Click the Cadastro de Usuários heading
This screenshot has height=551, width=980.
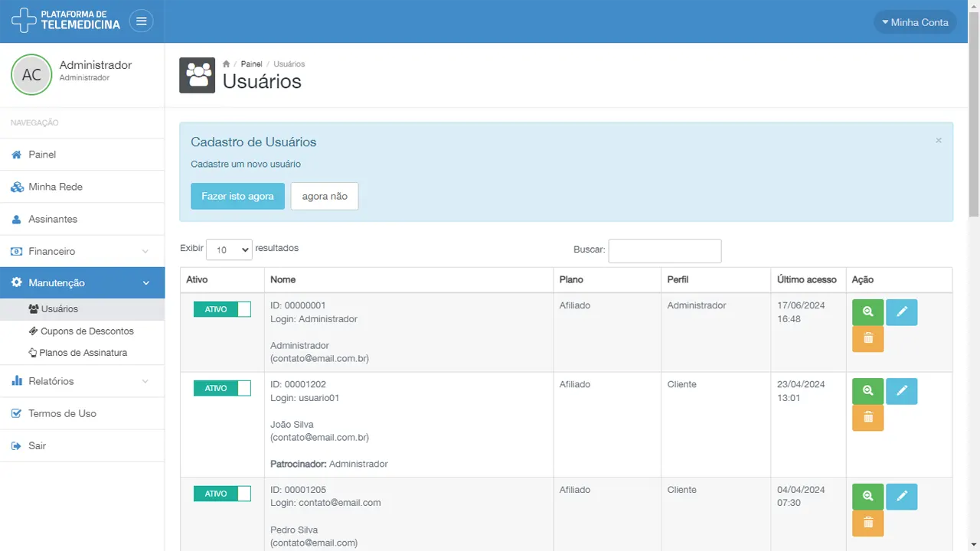coord(253,142)
